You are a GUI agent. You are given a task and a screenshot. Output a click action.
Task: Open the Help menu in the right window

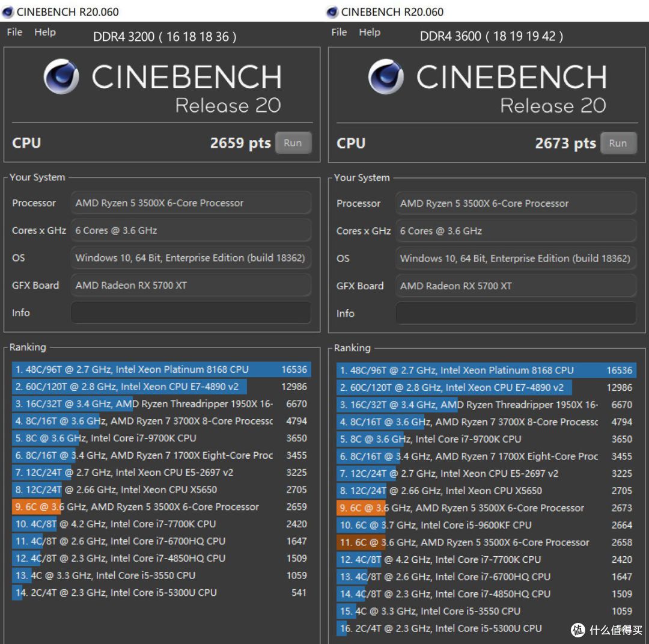(369, 32)
